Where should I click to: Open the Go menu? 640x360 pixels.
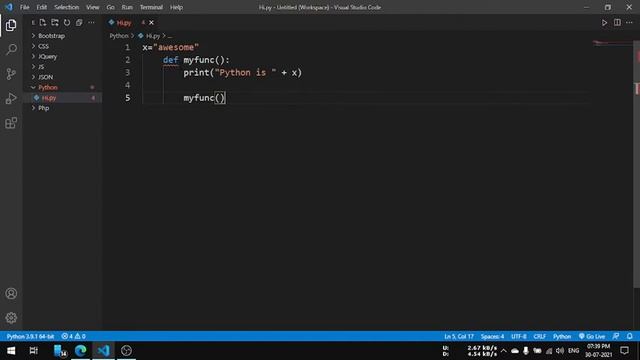click(111, 7)
